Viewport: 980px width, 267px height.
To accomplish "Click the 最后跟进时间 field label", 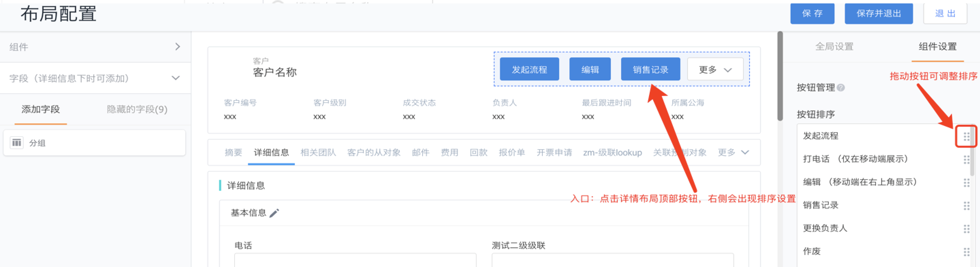I will (x=606, y=103).
